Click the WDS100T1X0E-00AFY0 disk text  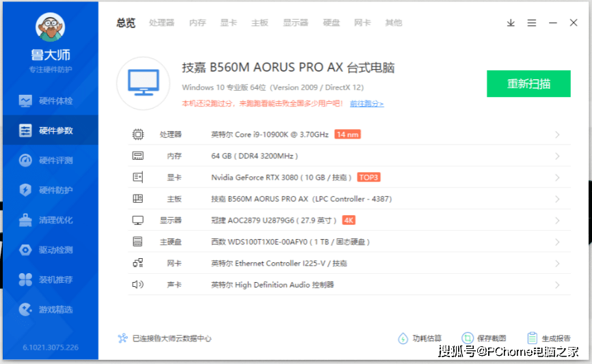click(x=291, y=242)
